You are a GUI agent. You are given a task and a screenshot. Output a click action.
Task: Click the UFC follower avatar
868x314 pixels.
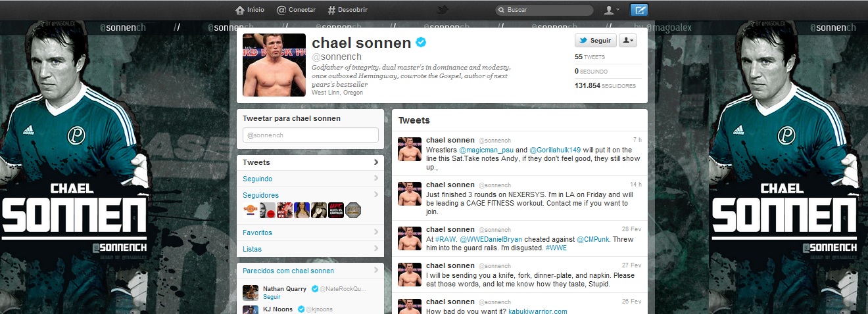coord(336,210)
